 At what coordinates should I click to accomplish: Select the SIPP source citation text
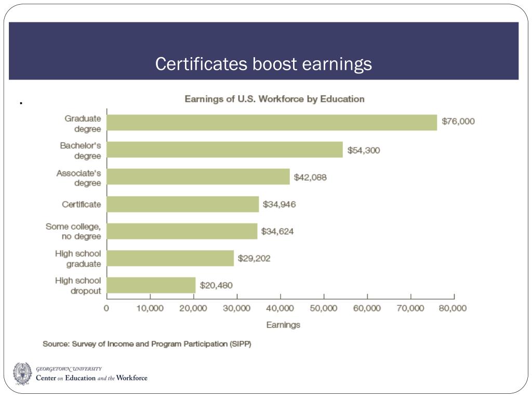pyautogui.click(x=147, y=344)
